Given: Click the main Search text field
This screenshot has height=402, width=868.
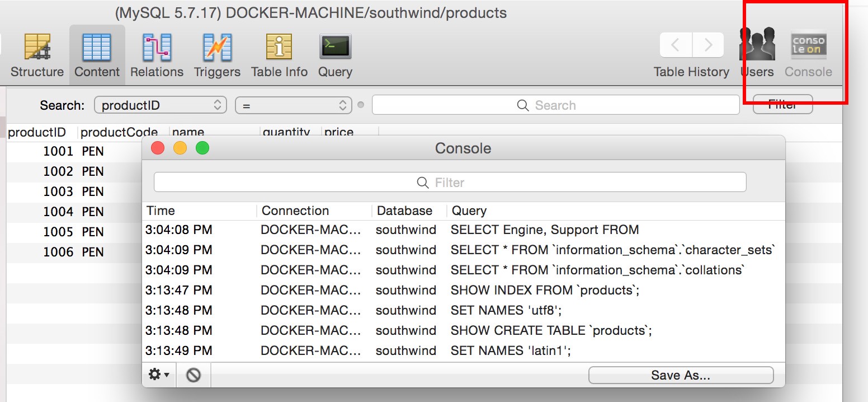Looking at the screenshot, I should click(x=555, y=105).
